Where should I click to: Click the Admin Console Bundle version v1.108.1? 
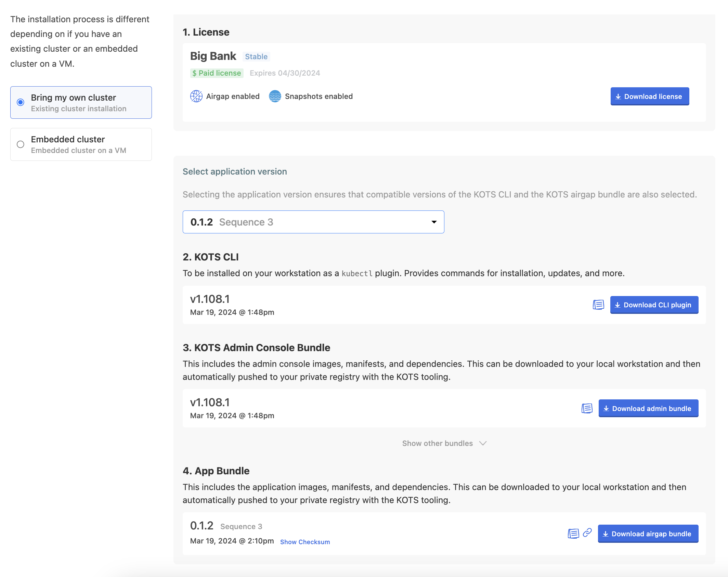[x=210, y=402]
